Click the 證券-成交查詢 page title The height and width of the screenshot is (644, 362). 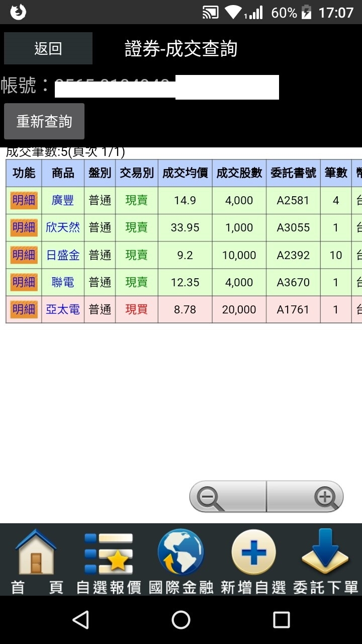click(181, 49)
